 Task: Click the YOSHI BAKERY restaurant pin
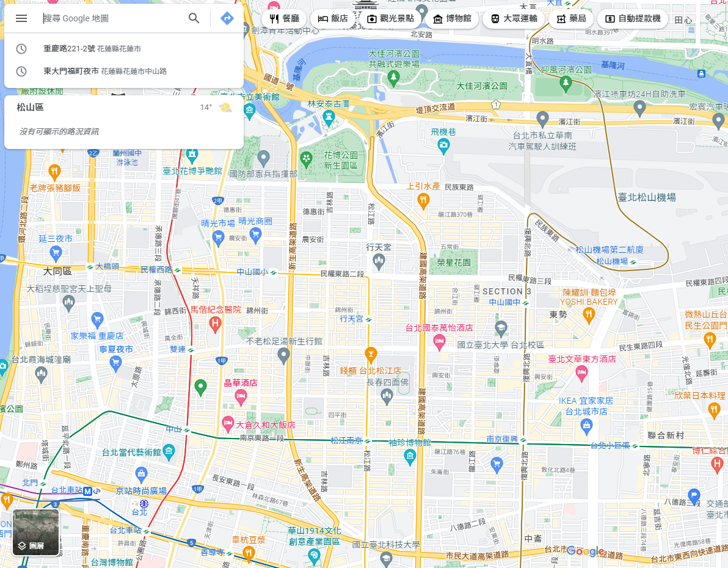pyautogui.click(x=589, y=315)
